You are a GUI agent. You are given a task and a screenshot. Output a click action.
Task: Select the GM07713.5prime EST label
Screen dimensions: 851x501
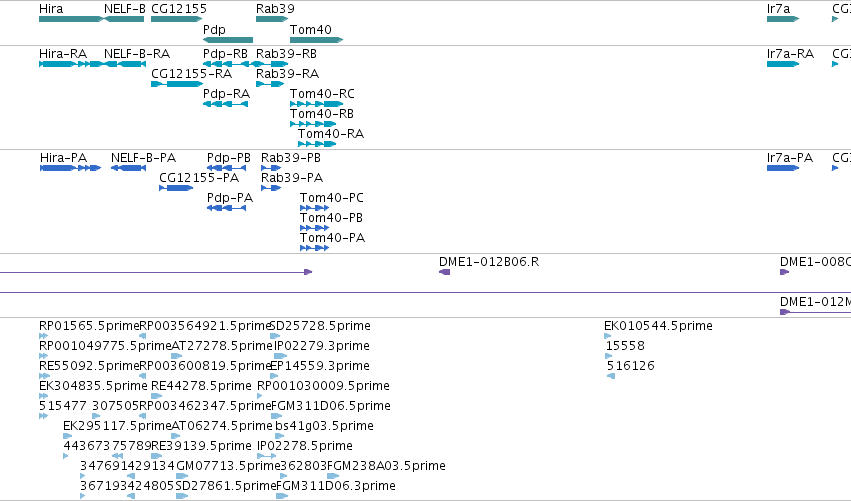coord(228,467)
